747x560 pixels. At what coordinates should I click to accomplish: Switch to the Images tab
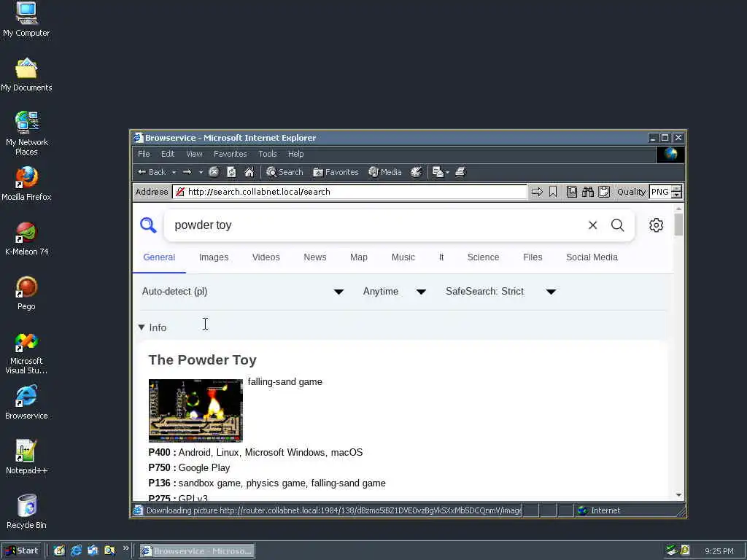tap(214, 257)
